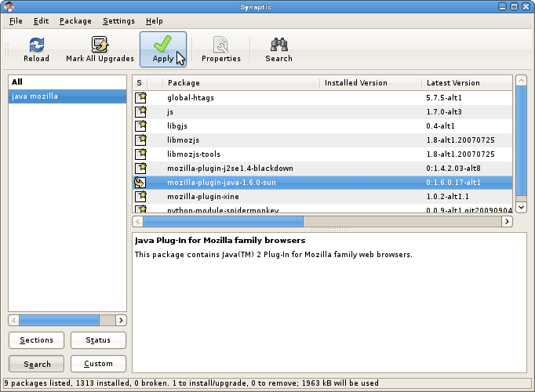Open the File menu

point(16,21)
